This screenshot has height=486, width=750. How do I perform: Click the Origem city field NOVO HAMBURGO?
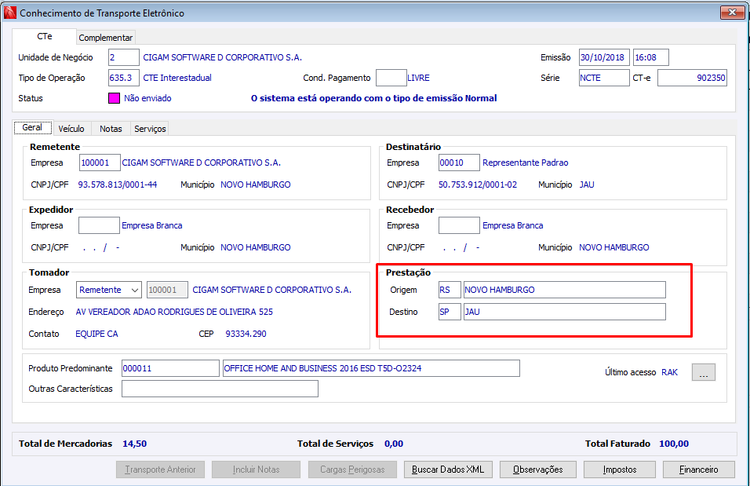(x=564, y=290)
